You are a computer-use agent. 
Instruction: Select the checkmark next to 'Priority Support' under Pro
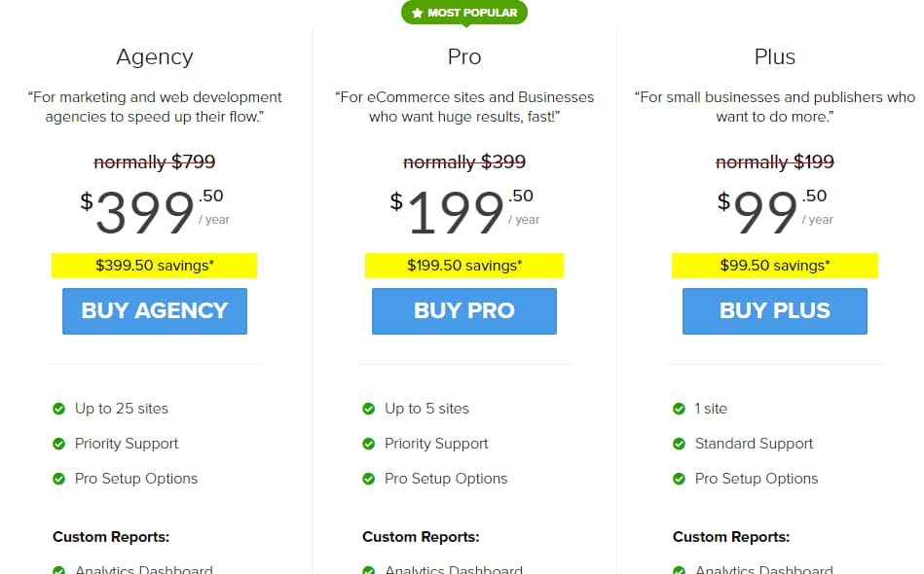(x=368, y=444)
